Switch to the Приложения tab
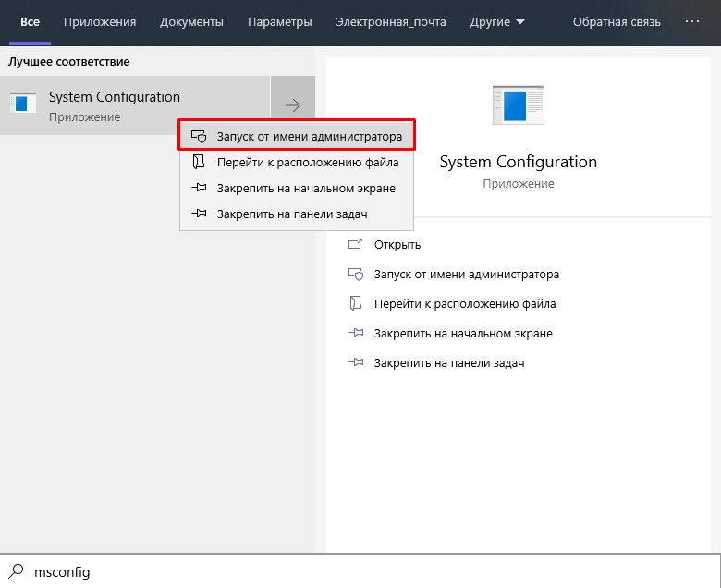 [x=100, y=21]
